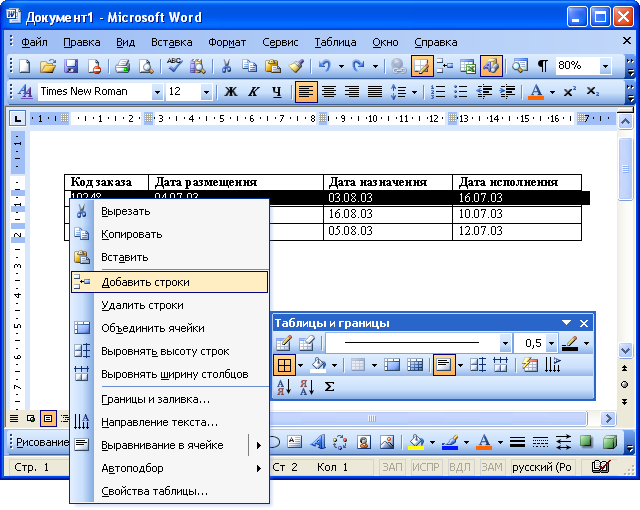This screenshot has width=640, height=510.
Task: Undo the last action
Action: (324, 66)
